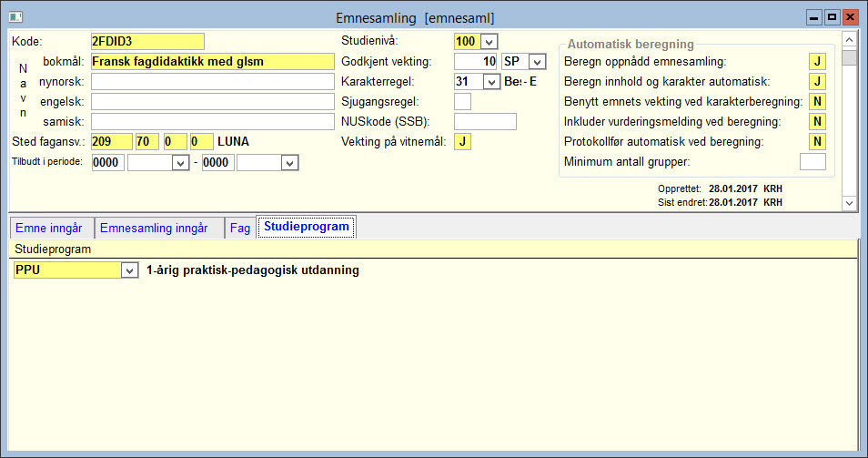
Task: Click '1-årig praktisk-pedagogisk utdanning' text
Action: pyautogui.click(x=252, y=270)
